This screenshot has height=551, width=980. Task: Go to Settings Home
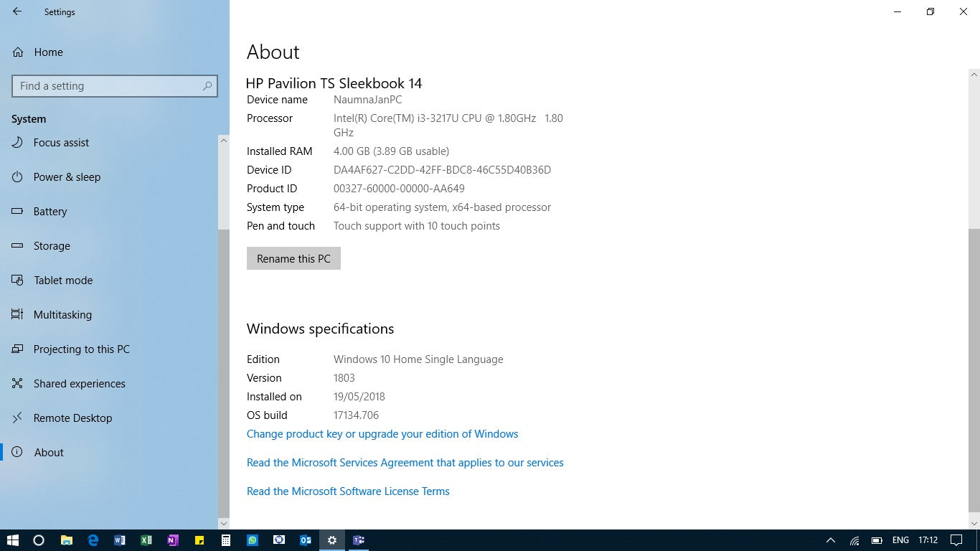tap(49, 52)
